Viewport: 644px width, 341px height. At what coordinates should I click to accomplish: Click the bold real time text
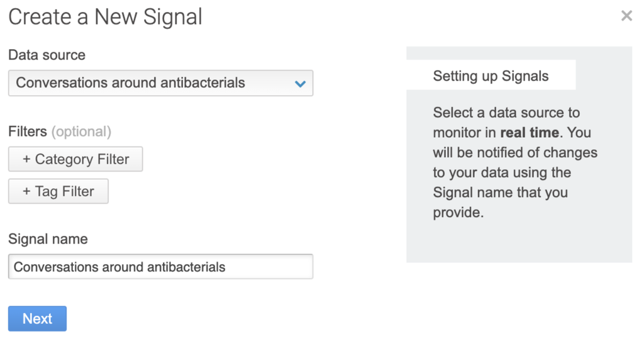click(x=529, y=133)
